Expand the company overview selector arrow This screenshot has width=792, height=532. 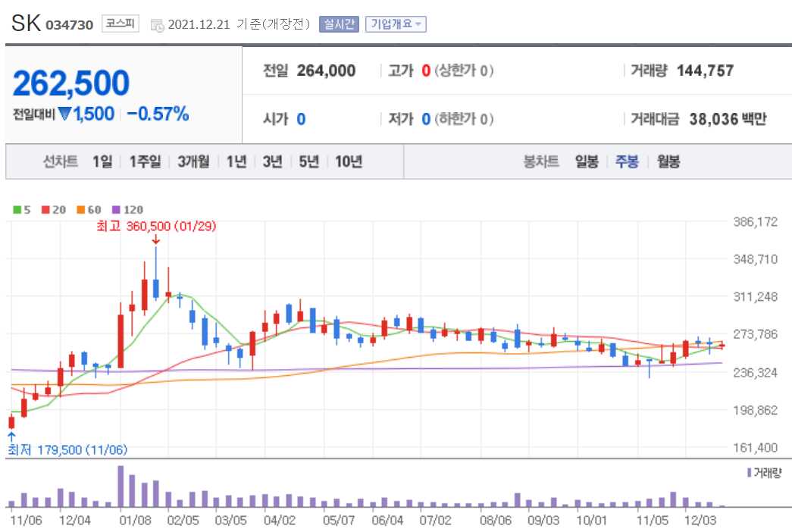(x=419, y=23)
